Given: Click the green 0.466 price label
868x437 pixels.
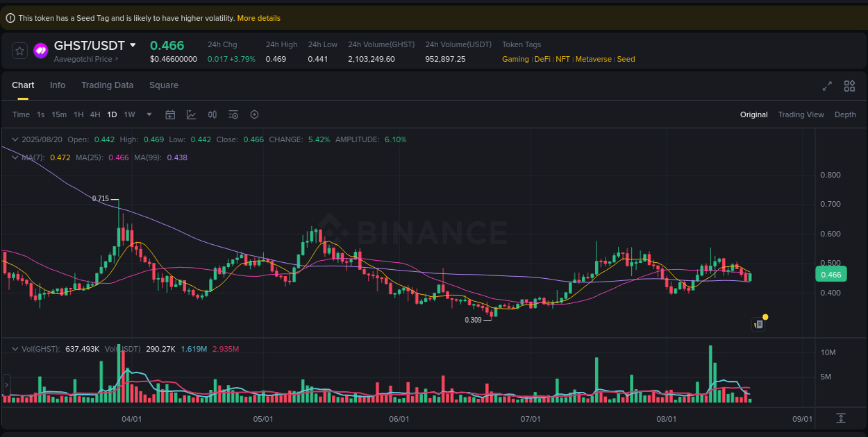Looking at the screenshot, I should [x=831, y=274].
